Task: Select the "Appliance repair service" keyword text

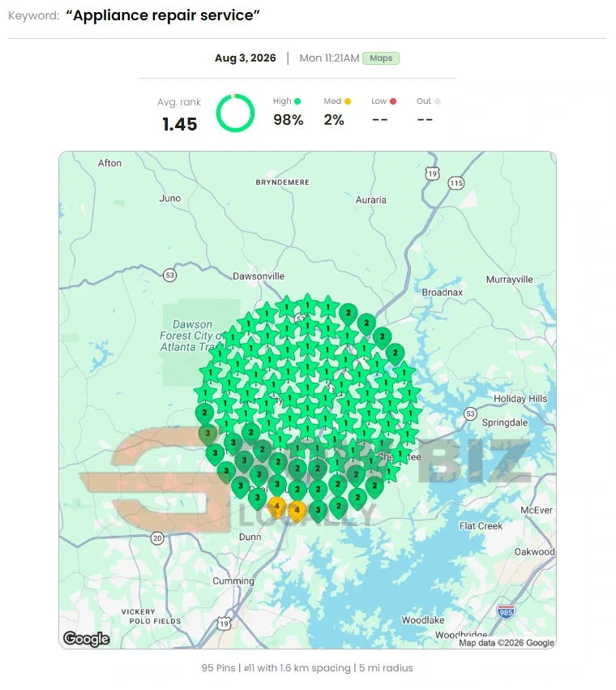Action: [x=163, y=15]
